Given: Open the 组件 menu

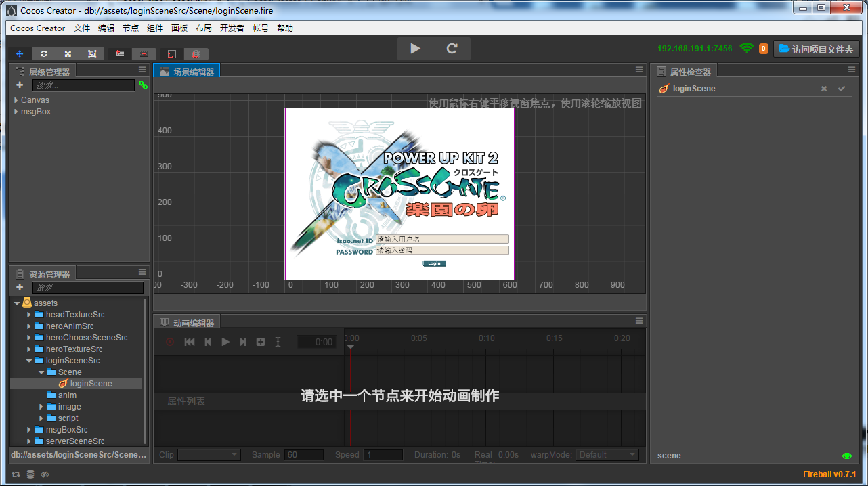Looking at the screenshot, I should [x=155, y=28].
